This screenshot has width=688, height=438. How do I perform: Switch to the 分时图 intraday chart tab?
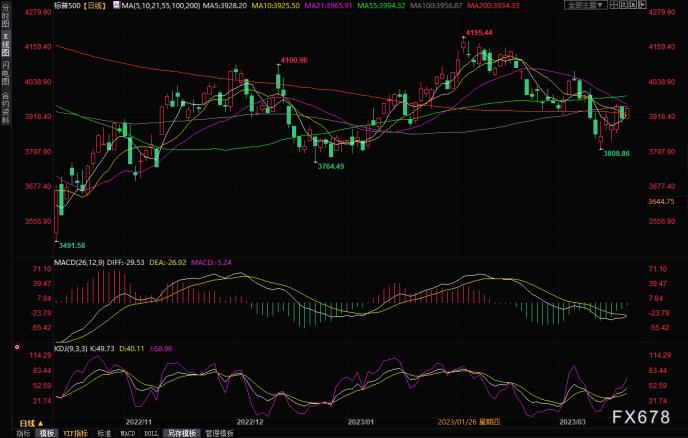tap(6, 16)
